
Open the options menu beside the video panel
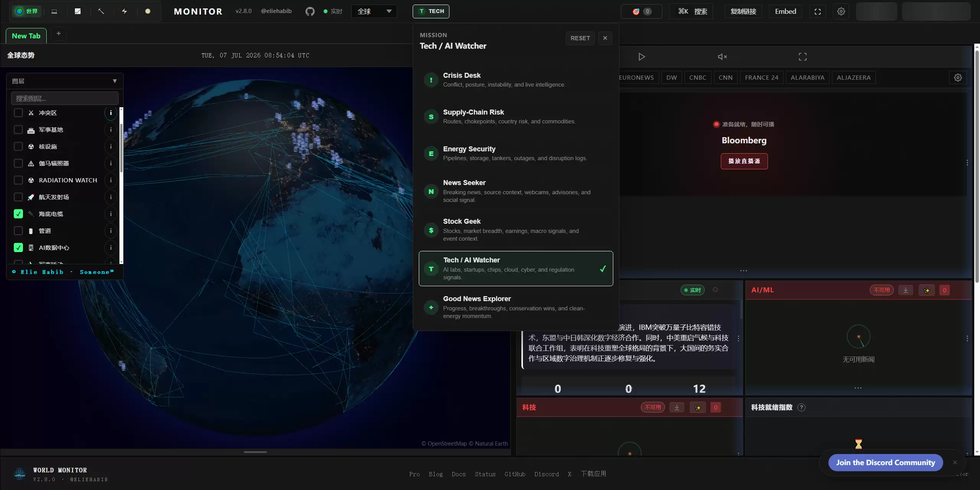[967, 163]
